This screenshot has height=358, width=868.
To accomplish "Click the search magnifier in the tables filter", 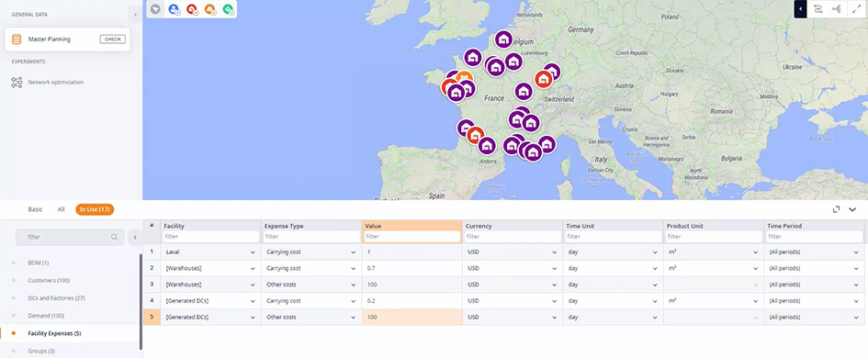I will (114, 237).
